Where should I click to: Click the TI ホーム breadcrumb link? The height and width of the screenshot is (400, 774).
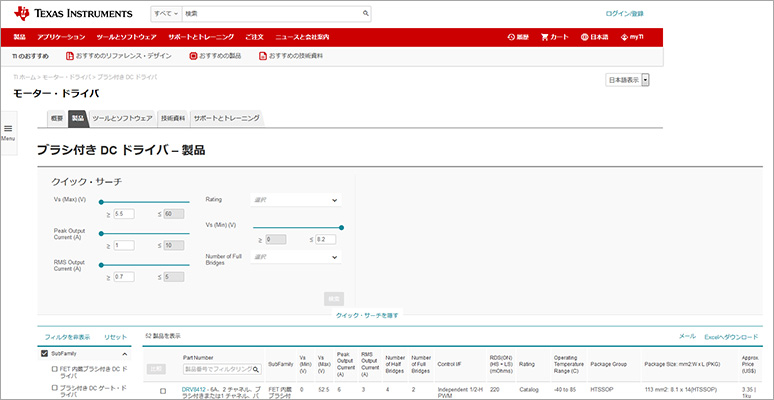[x=25, y=78]
